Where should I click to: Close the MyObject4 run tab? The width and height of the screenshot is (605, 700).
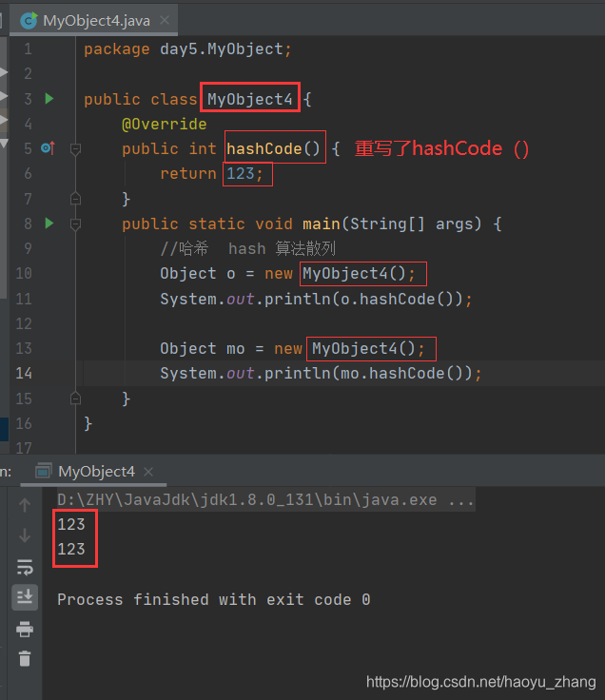click(x=148, y=472)
